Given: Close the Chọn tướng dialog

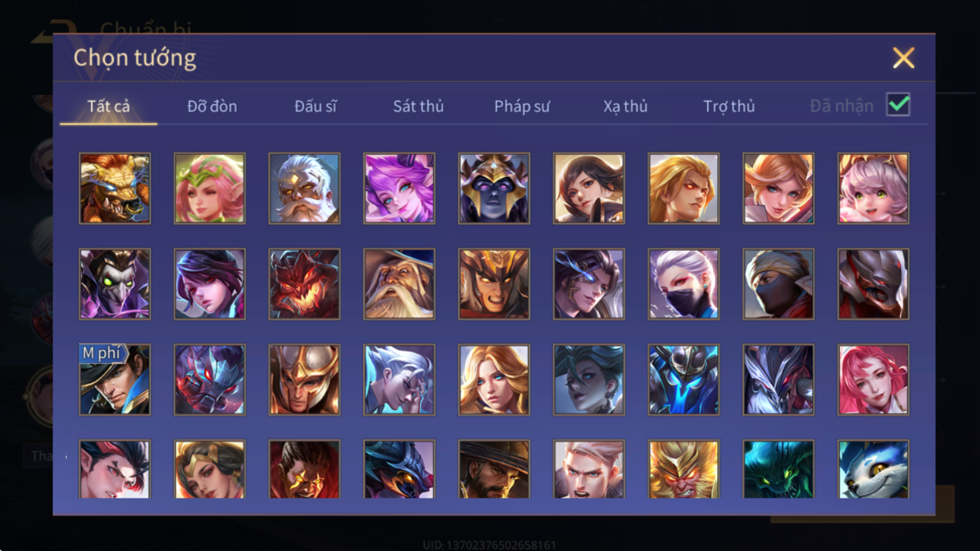Looking at the screenshot, I should coord(903,58).
